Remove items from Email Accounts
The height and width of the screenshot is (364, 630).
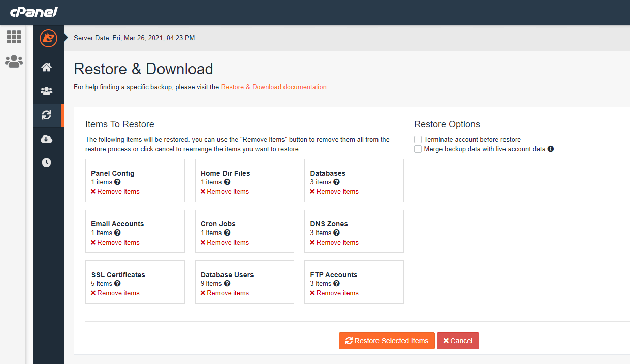pyautogui.click(x=115, y=243)
